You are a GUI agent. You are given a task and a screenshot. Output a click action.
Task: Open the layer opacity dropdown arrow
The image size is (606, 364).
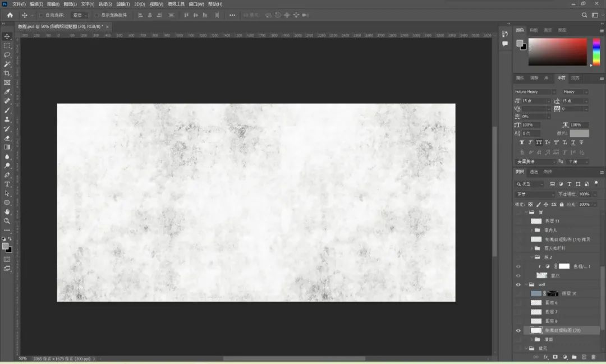point(595,194)
